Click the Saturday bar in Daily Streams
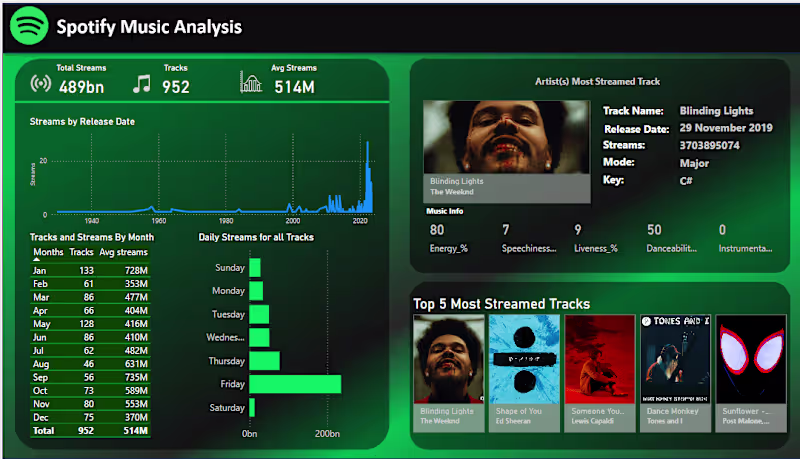This screenshot has width=800, height=459. (252, 407)
